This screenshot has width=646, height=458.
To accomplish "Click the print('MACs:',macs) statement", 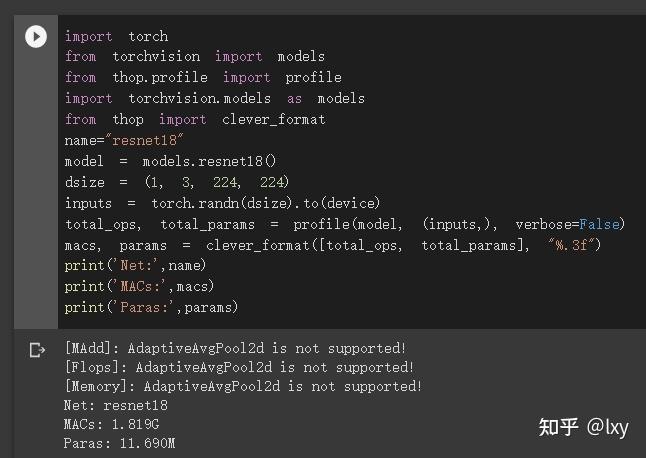I will (139, 286).
